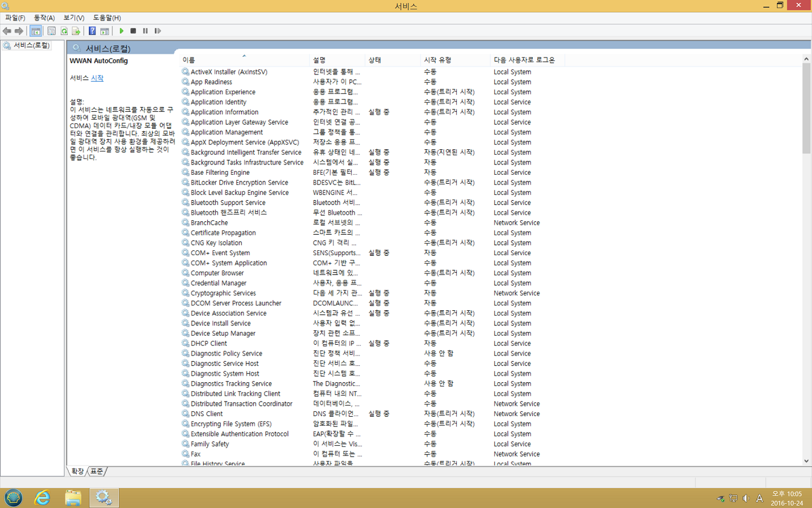Click the vertical scrollbar thumb

pos(807,108)
